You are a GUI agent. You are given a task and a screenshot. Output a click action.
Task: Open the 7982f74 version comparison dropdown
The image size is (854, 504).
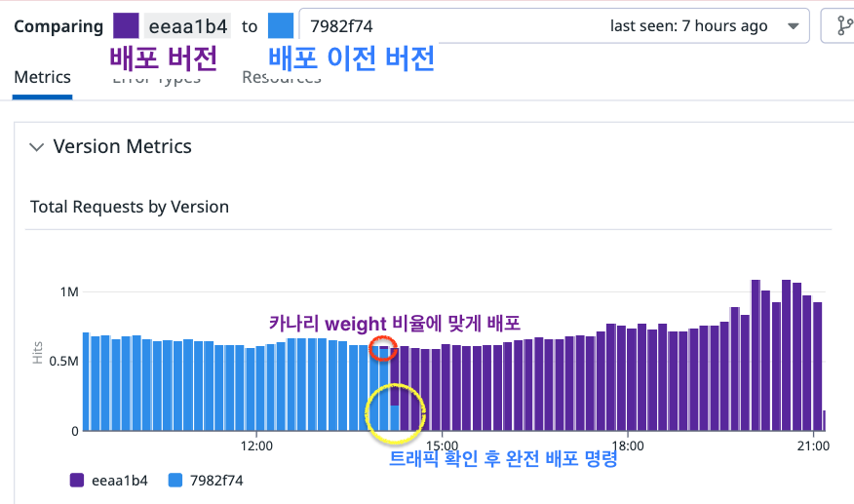[x=553, y=26]
